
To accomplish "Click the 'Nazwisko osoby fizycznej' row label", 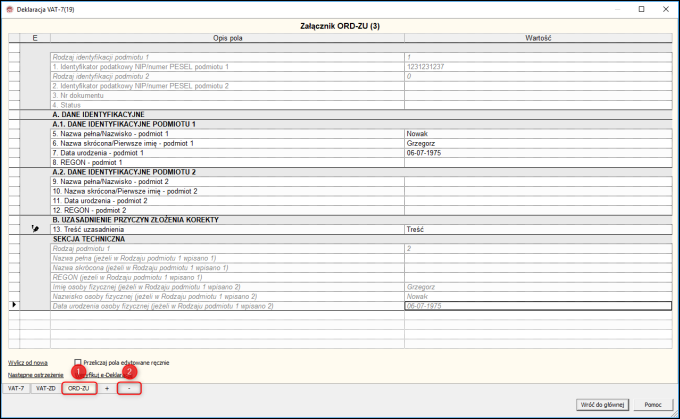I will point(155,296).
